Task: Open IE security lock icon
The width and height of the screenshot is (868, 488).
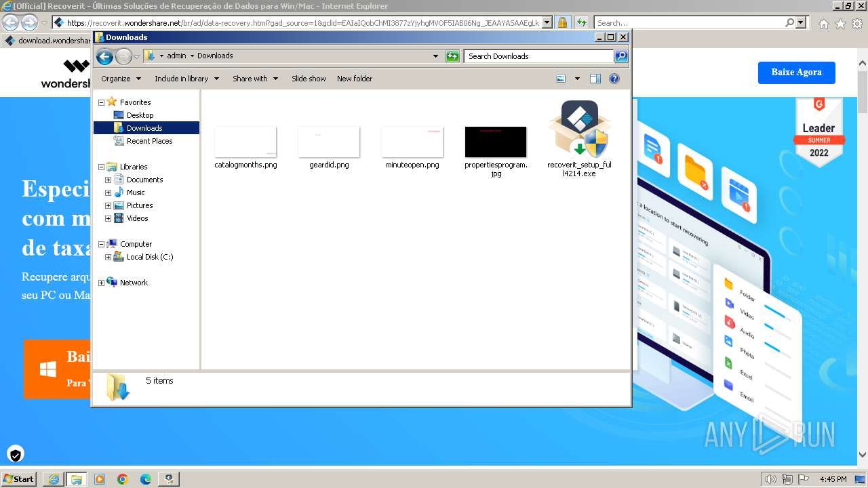Action: click(x=563, y=23)
